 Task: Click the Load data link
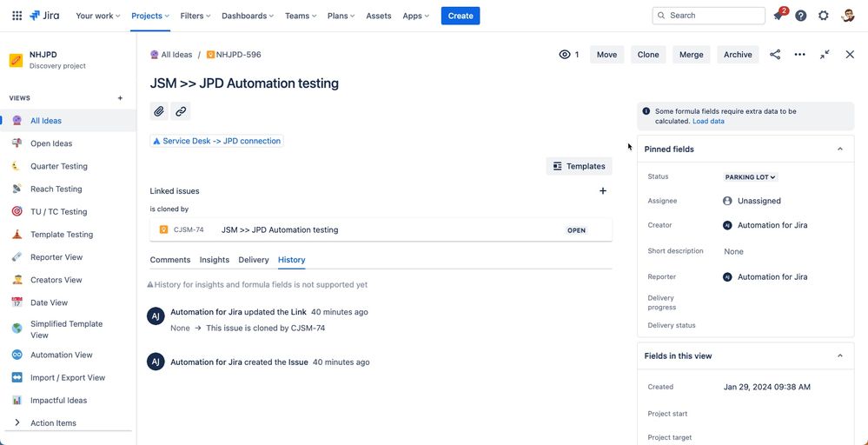pos(708,121)
